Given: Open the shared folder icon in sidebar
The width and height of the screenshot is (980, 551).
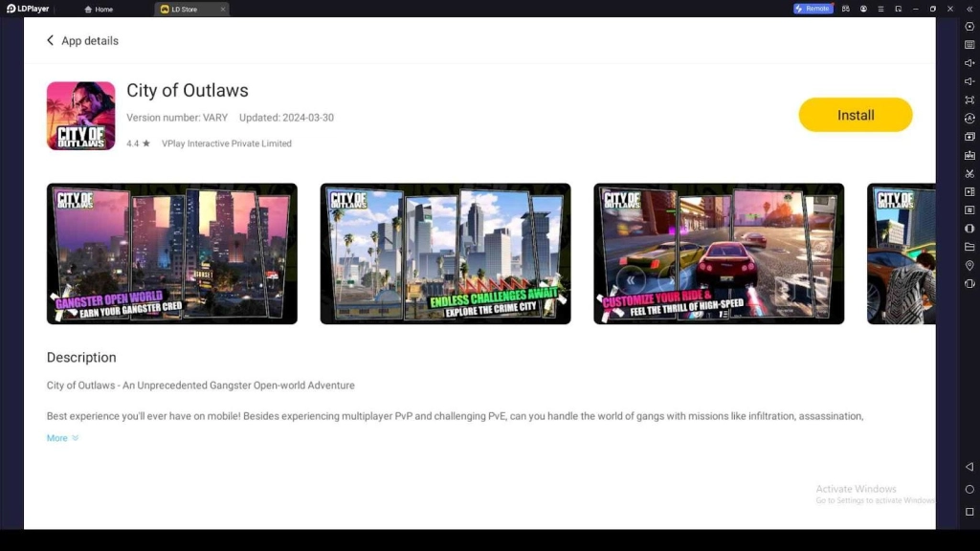Looking at the screenshot, I should [x=969, y=248].
